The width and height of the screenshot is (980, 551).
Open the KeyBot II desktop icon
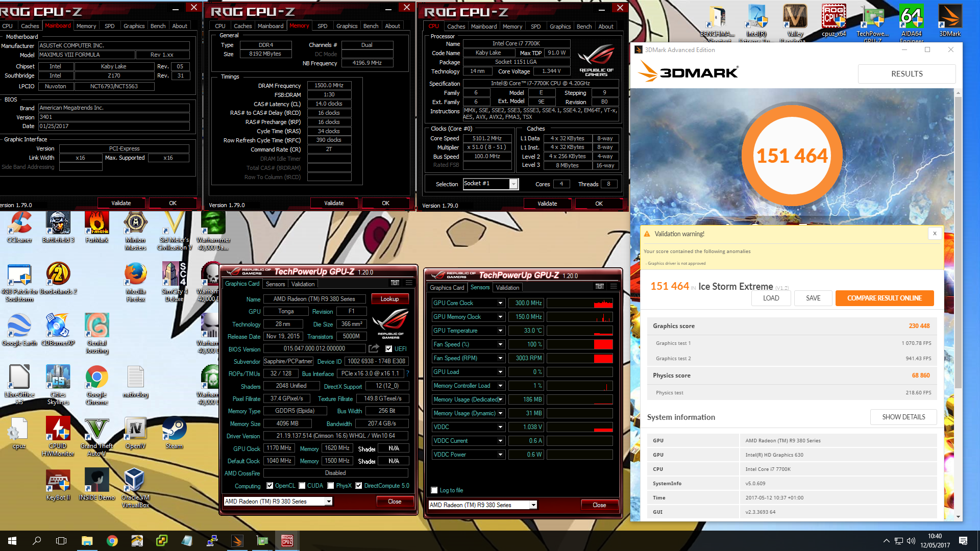click(58, 485)
